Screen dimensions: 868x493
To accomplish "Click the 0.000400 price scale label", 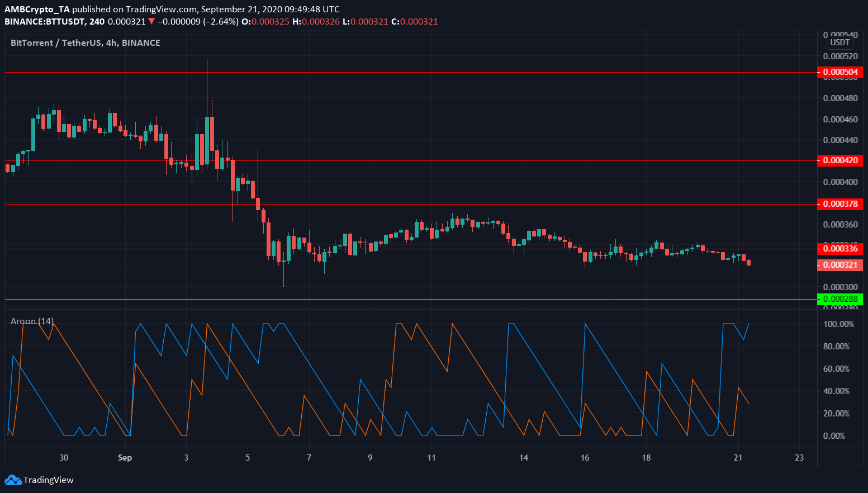I will (840, 182).
